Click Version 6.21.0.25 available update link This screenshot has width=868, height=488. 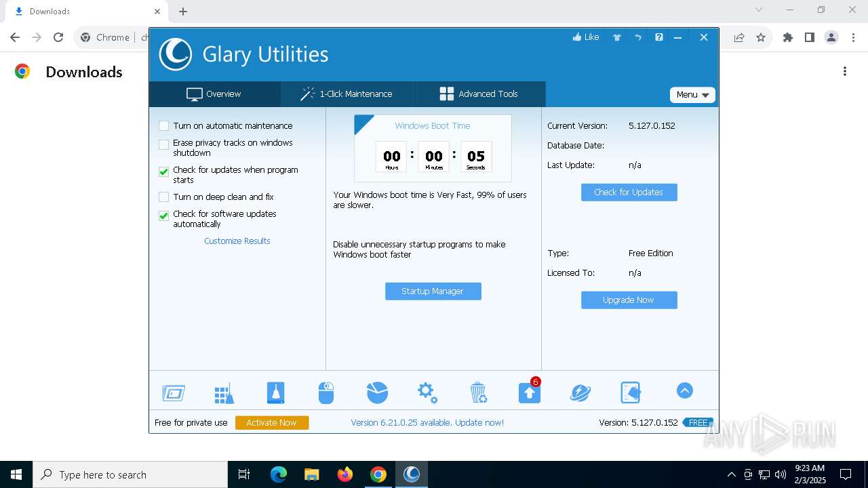tap(427, 422)
